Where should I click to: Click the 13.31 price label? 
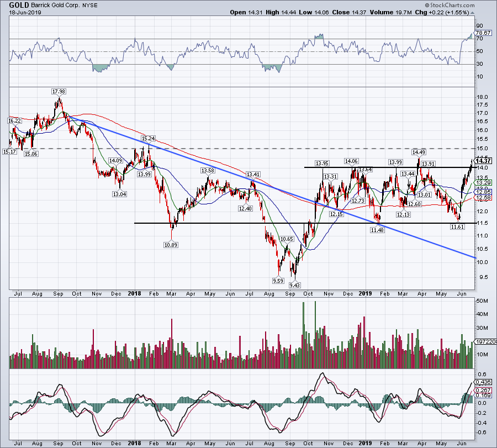331,177
